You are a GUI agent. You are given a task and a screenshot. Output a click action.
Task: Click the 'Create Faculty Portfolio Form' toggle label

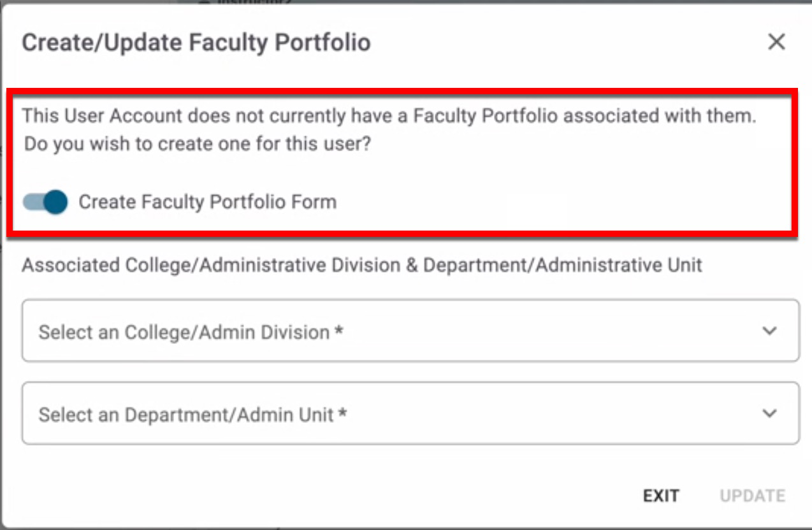click(207, 202)
